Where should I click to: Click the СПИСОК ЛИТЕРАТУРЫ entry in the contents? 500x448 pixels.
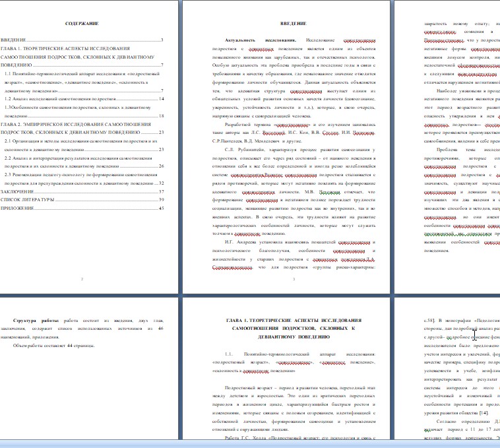point(82,200)
